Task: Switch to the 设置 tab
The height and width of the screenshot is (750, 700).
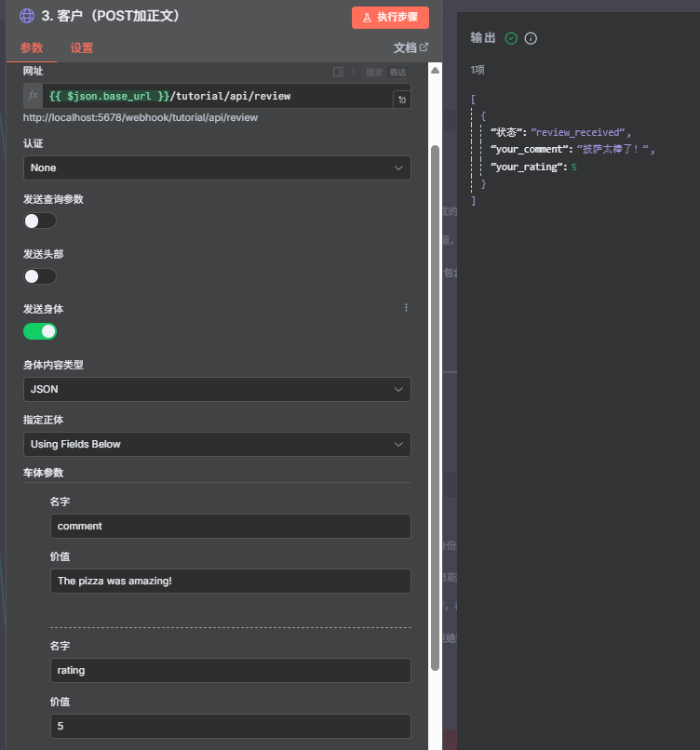Action: point(81,47)
